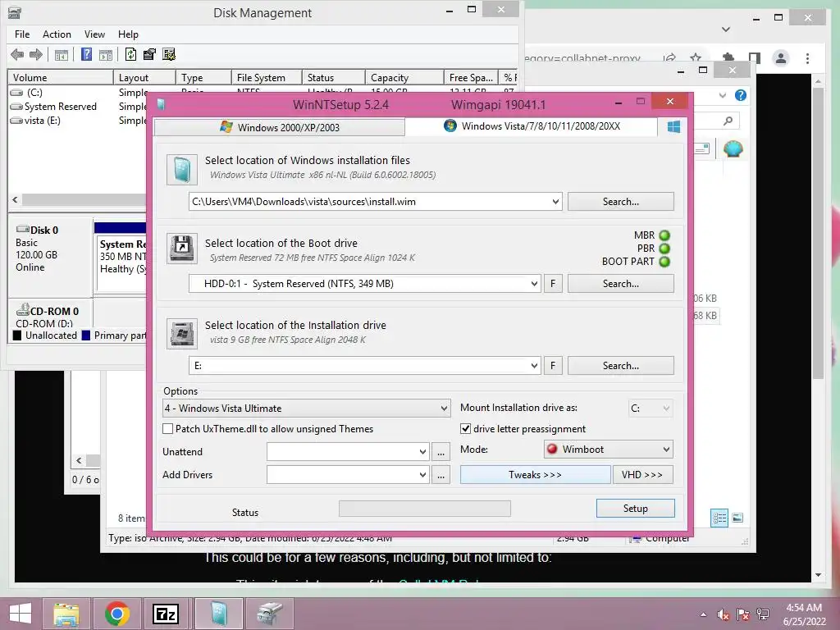The width and height of the screenshot is (840, 630).
Task: Click the Forward arrow in Disk Management toolbar
Action: pyautogui.click(x=36, y=54)
